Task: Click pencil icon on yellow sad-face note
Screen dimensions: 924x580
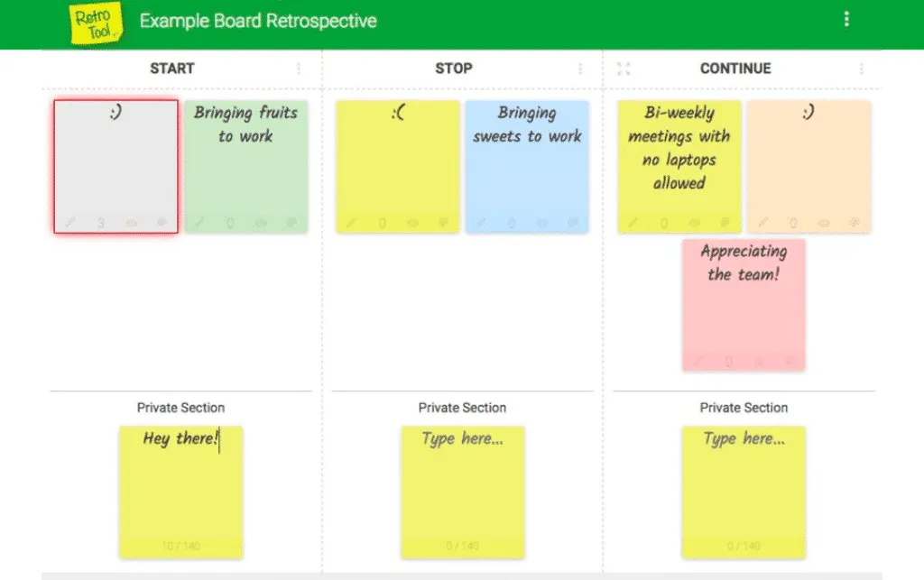Action: click(x=352, y=223)
